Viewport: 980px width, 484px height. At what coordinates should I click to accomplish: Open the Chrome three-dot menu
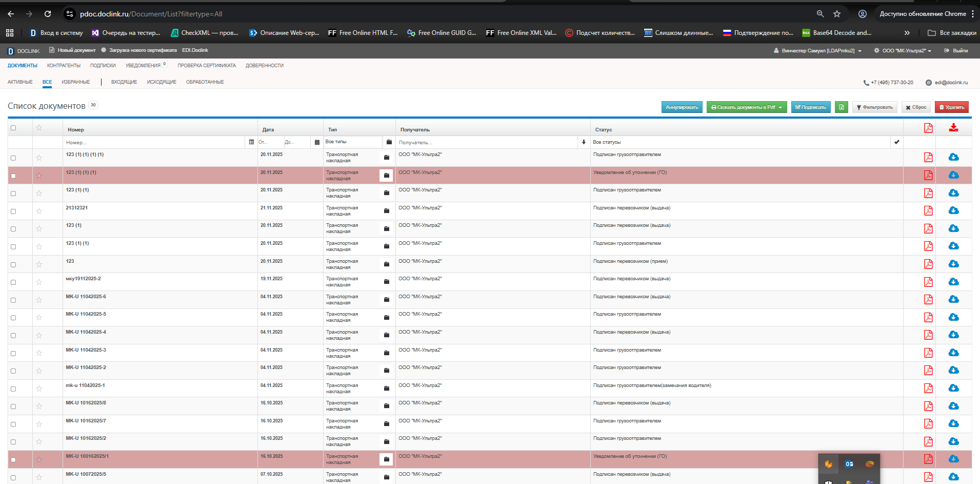tap(973, 14)
